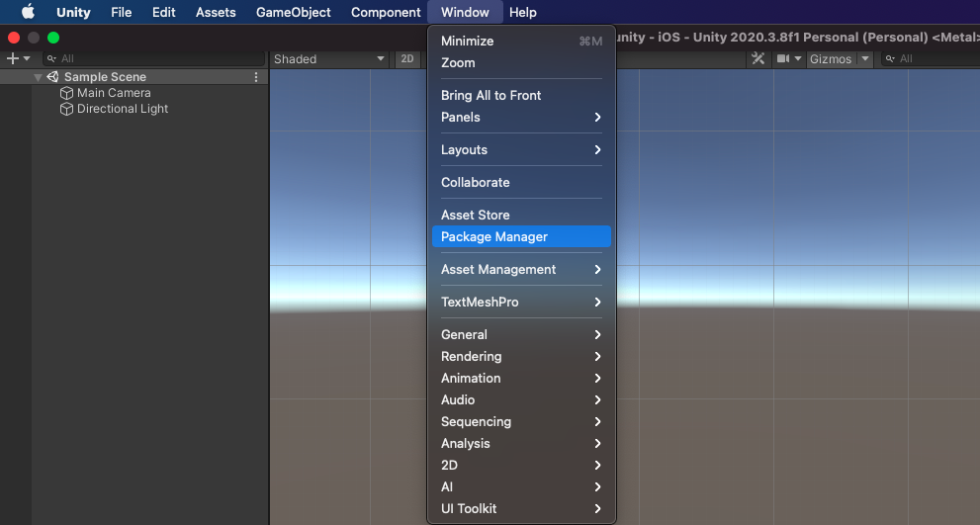Choose Minimize in the Window menu
The width and height of the screenshot is (980, 525).
pyautogui.click(x=521, y=42)
